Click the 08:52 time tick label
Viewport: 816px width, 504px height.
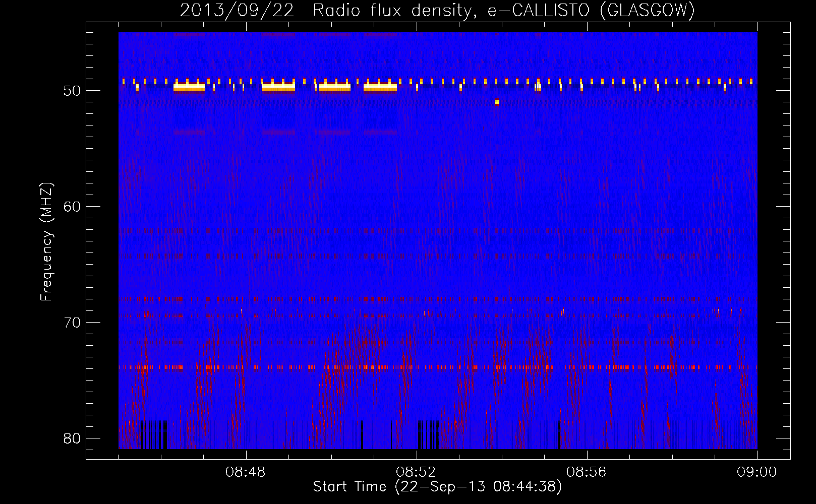[x=416, y=472]
